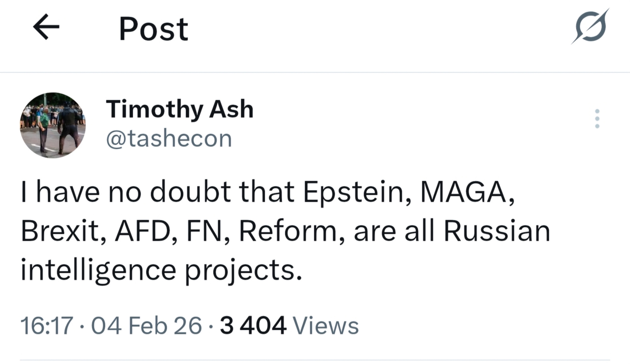
Task: Click the @tashecon handle
Action: (x=169, y=139)
